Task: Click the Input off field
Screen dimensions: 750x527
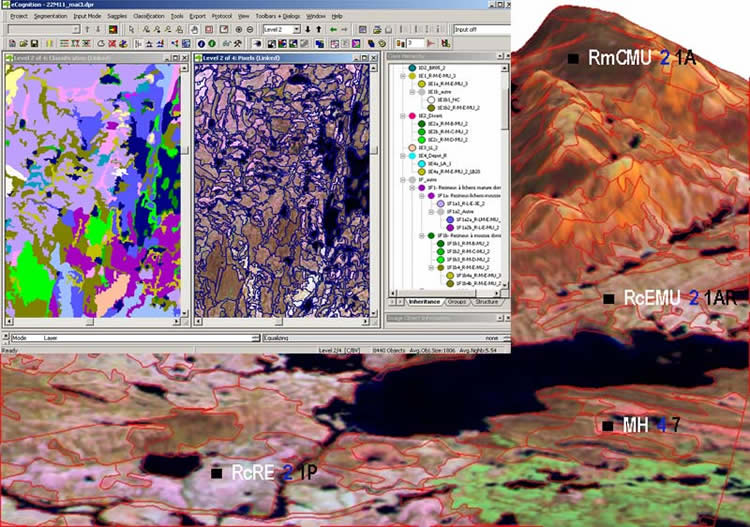Action: click(x=482, y=30)
